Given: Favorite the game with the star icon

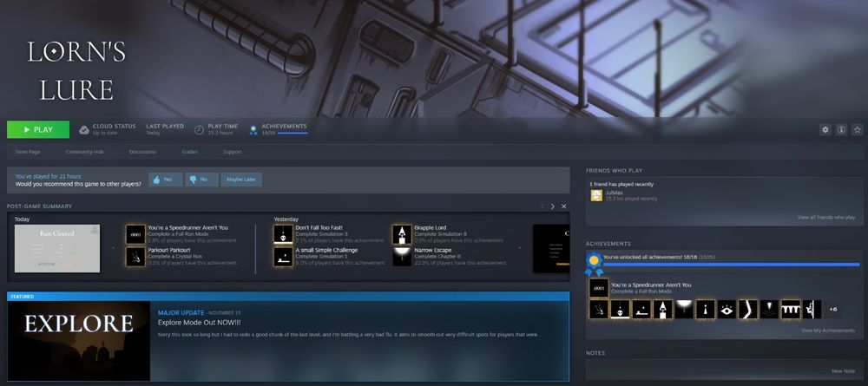Looking at the screenshot, I should tap(858, 130).
